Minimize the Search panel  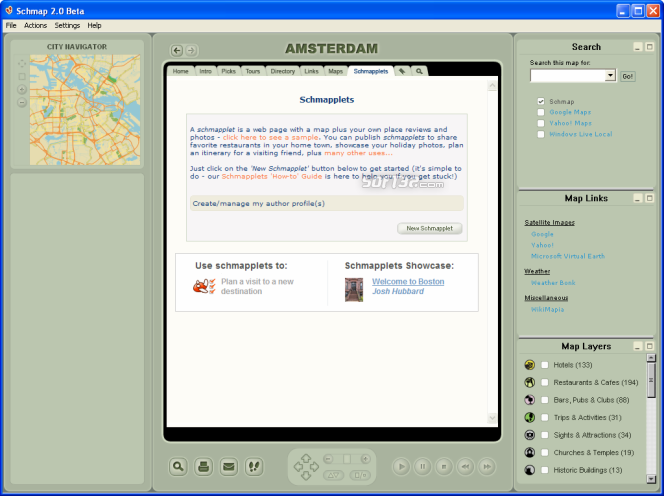pyautogui.click(x=638, y=47)
